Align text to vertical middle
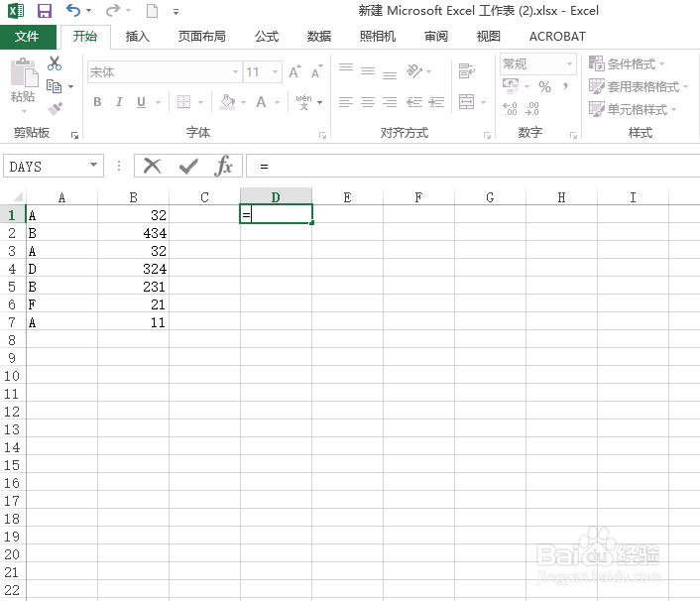The width and height of the screenshot is (700, 601). click(368, 70)
